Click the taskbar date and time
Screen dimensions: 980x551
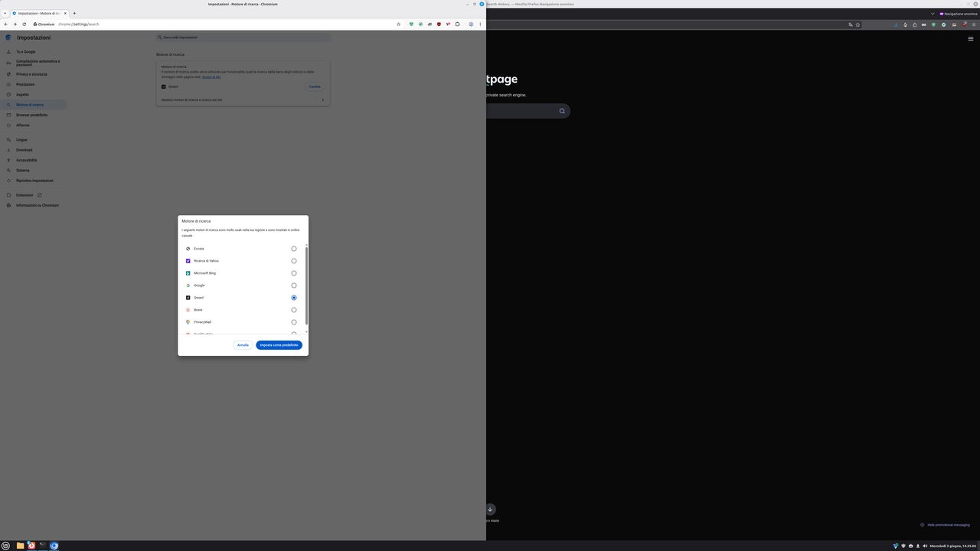tap(953, 546)
